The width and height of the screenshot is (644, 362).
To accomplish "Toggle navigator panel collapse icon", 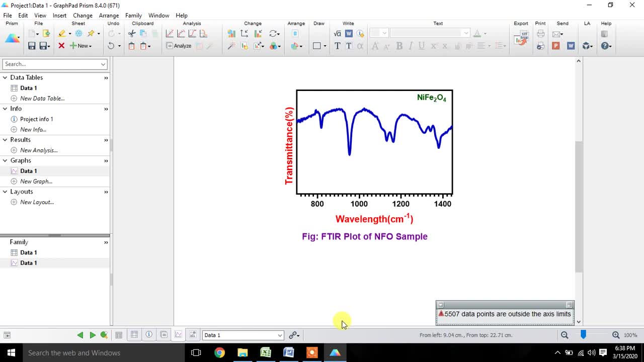I will pos(7,335).
